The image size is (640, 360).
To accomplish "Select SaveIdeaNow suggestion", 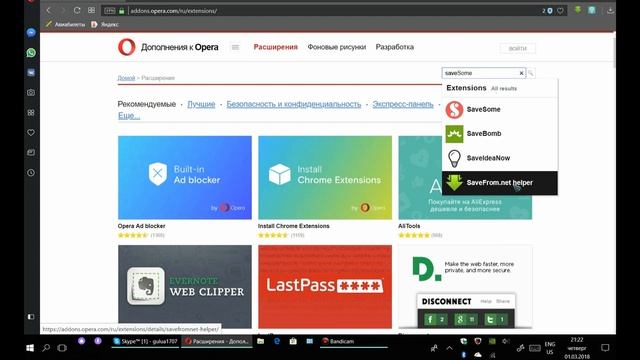I will [500, 158].
